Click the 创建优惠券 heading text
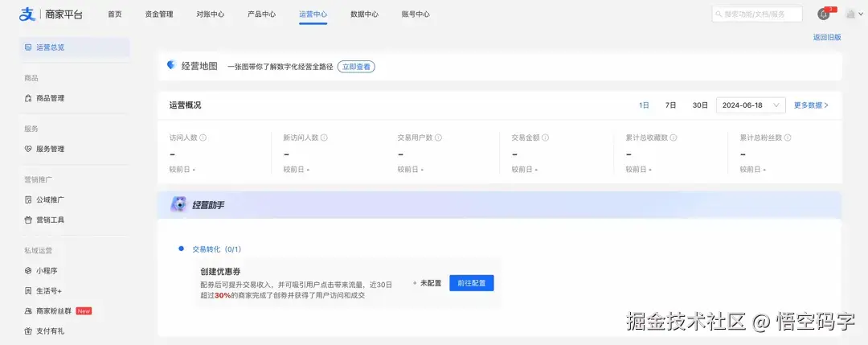 coord(220,272)
